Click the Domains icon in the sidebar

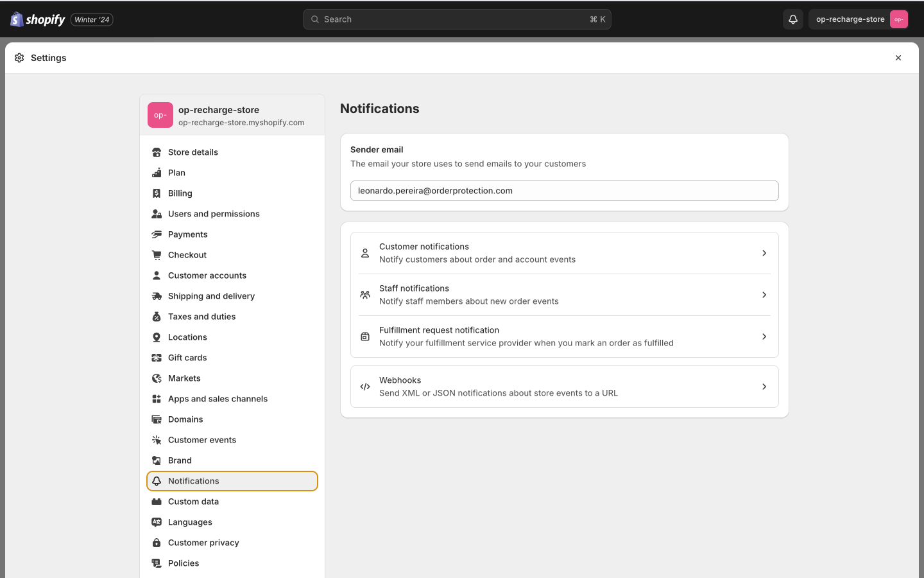tap(157, 419)
